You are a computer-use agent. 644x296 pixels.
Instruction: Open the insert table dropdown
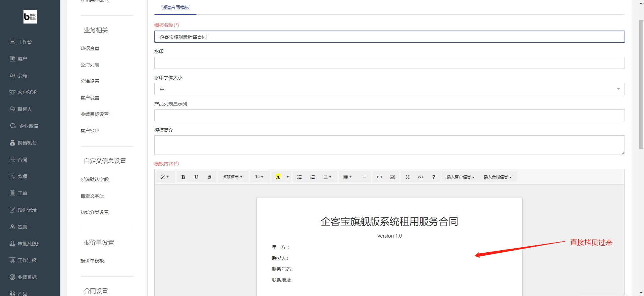[x=347, y=177]
